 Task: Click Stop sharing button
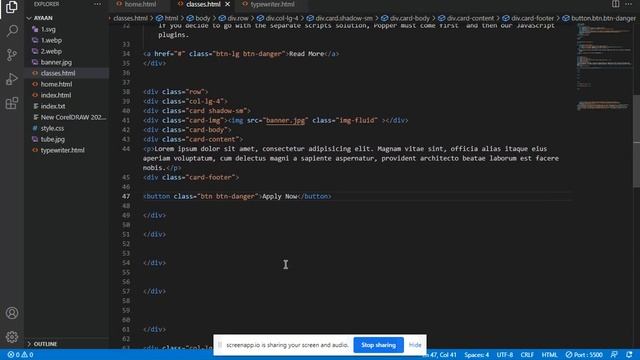[378, 345]
